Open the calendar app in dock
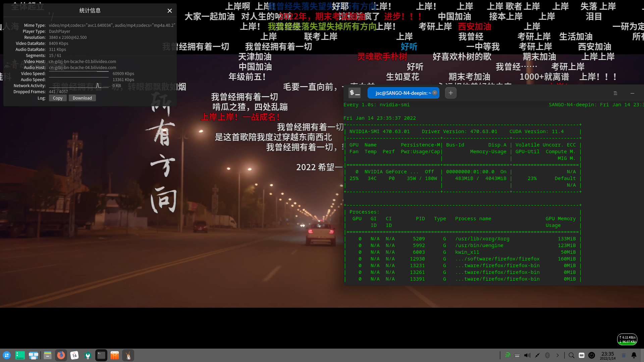644x362 pixels. (74, 355)
